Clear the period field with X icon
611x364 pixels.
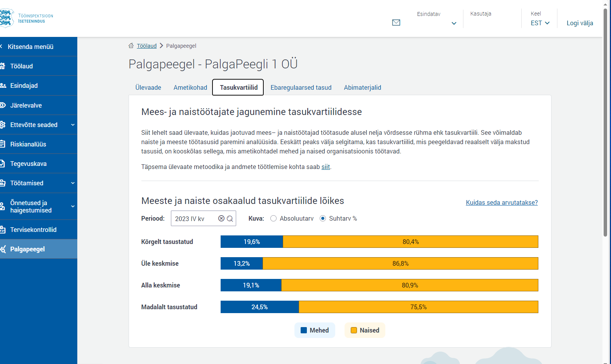click(x=221, y=218)
